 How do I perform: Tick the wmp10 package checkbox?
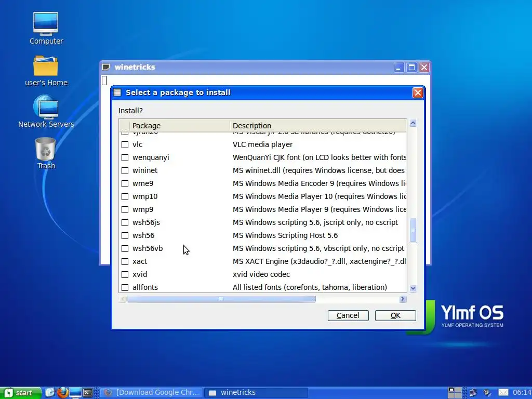pos(125,196)
